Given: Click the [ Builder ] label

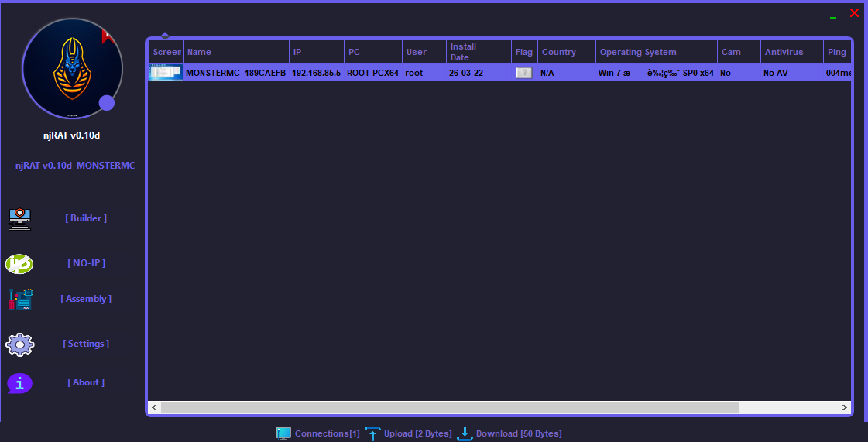Looking at the screenshot, I should tap(86, 218).
